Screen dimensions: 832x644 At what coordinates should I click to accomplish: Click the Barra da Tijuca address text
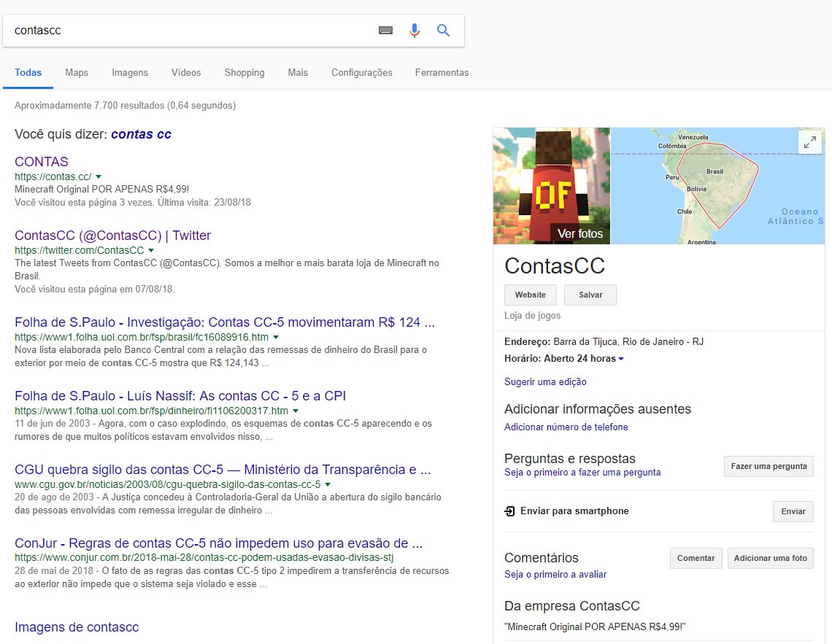tap(628, 342)
